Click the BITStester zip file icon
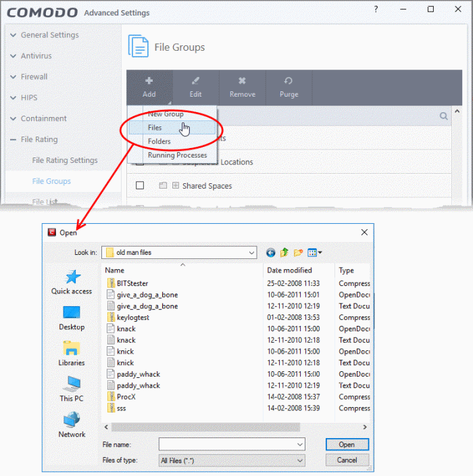473x476 pixels. (x=111, y=283)
